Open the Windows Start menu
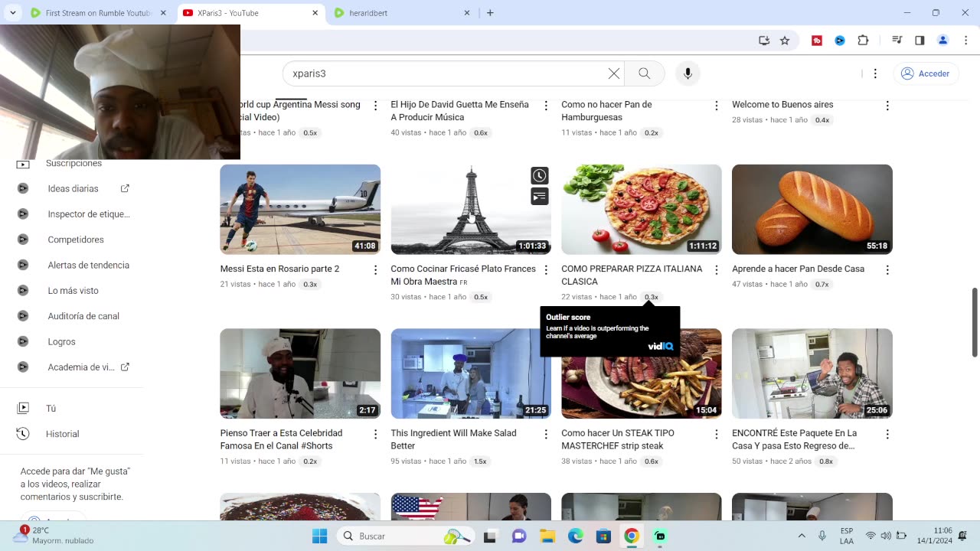The height and width of the screenshot is (551, 980). click(320, 536)
